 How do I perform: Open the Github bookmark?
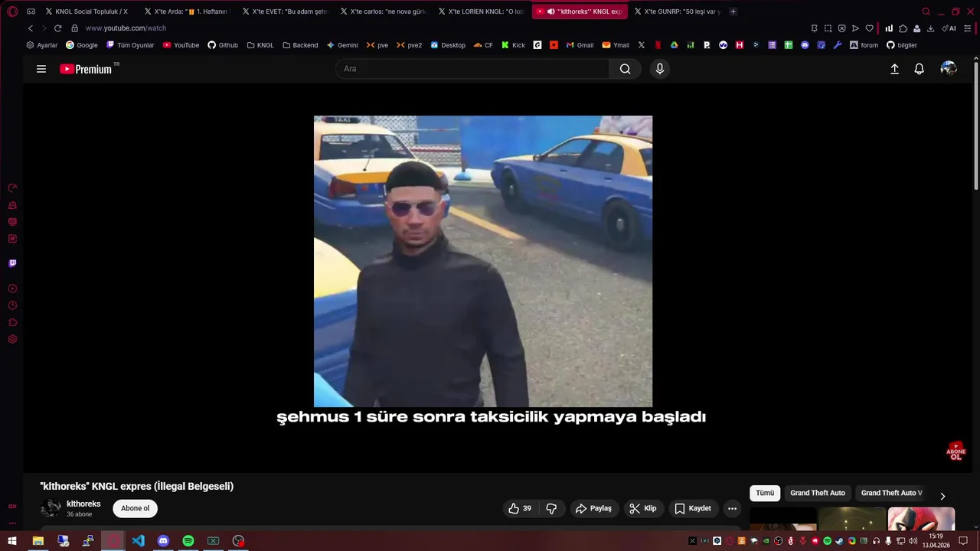(x=223, y=45)
